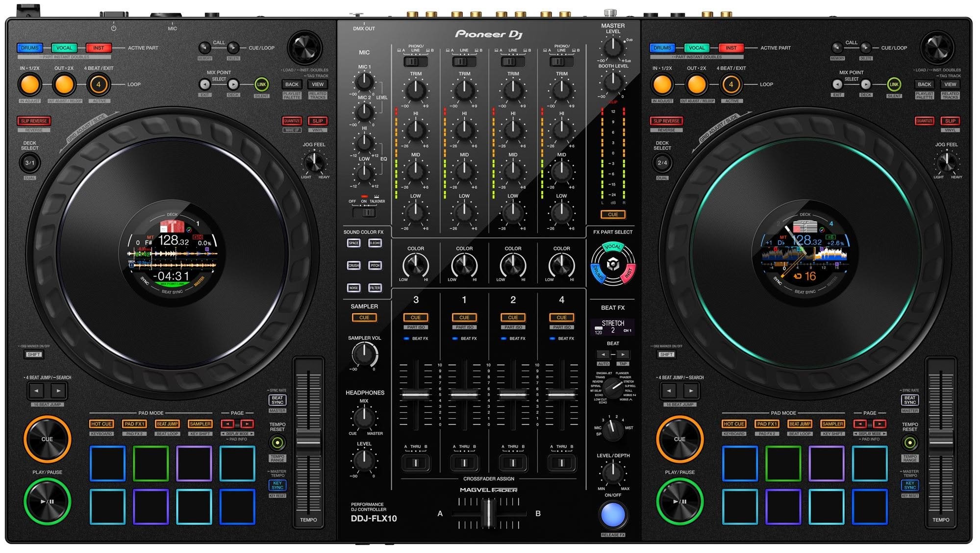
Task: Tap the left deck green LINK button
Action: click(x=261, y=84)
